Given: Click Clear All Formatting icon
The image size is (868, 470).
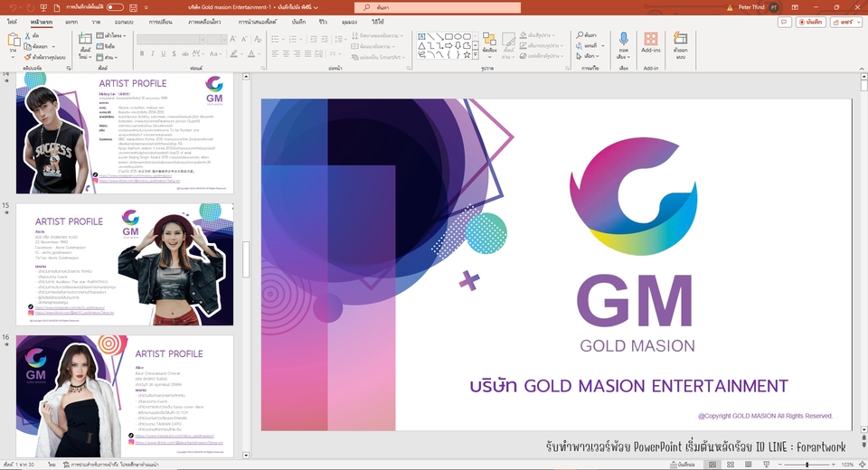Looking at the screenshot, I should coord(258,39).
